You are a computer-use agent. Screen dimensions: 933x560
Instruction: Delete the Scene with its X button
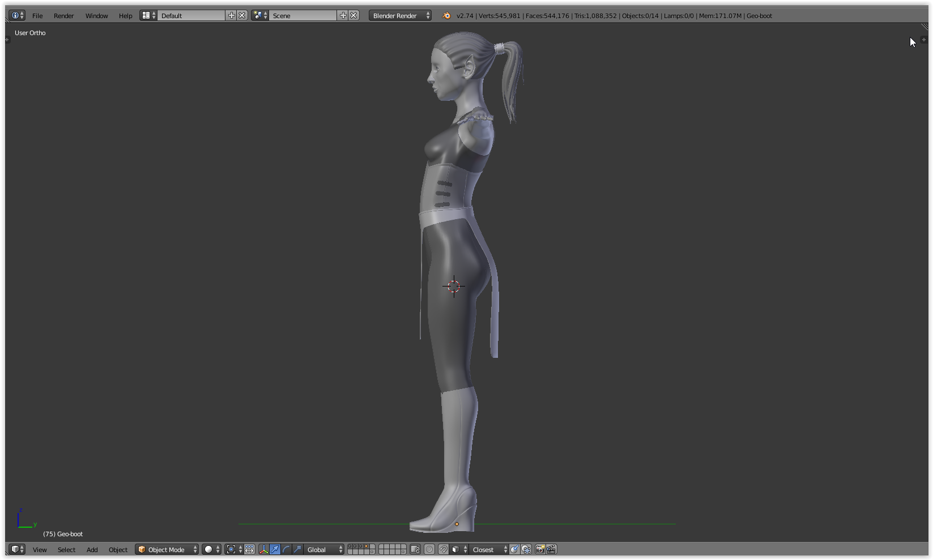click(x=353, y=16)
